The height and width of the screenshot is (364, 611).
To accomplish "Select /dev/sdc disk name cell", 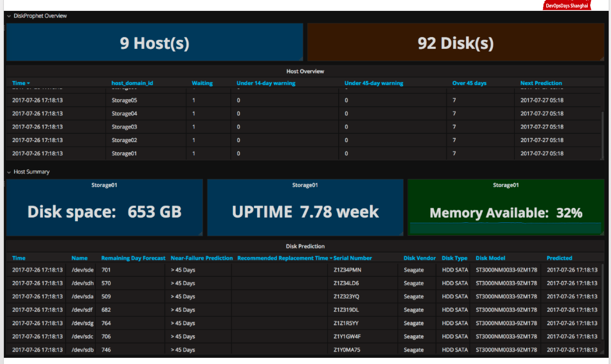I will (x=83, y=337).
